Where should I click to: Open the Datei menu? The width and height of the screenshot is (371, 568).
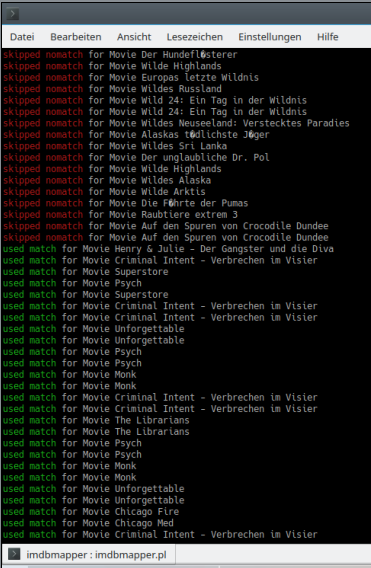(22, 37)
